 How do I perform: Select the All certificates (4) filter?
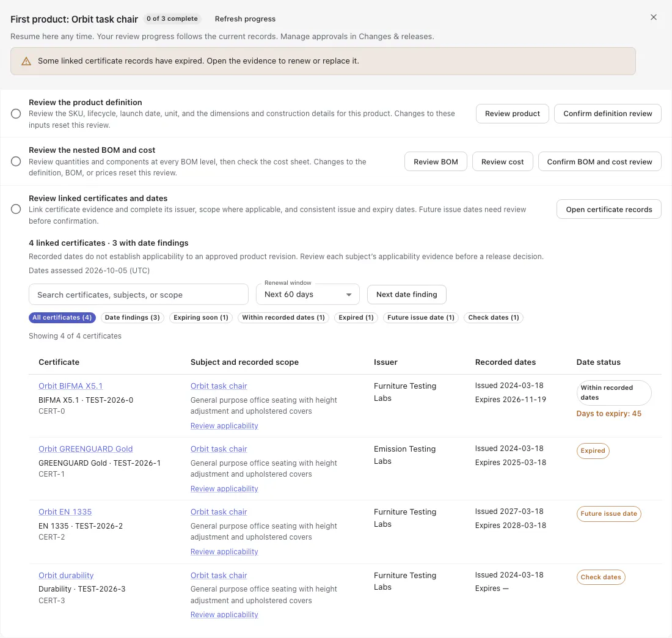pyautogui.click(x=62, y=317)
